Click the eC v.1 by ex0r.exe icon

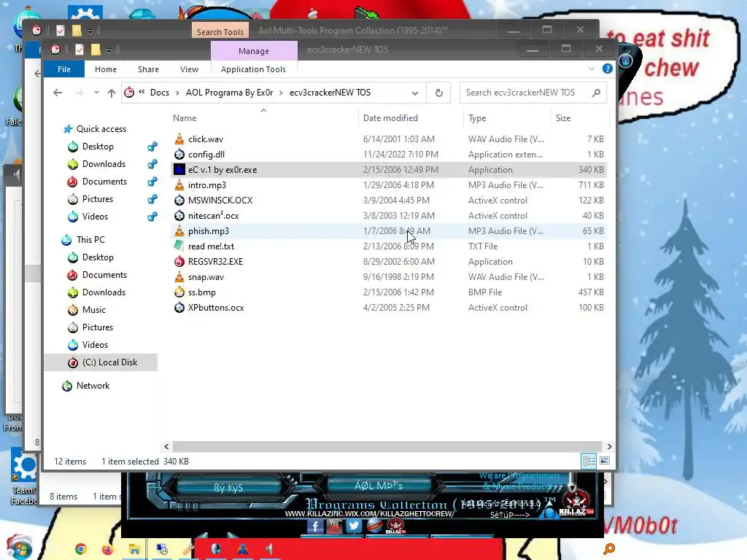[x=179, y=169]
